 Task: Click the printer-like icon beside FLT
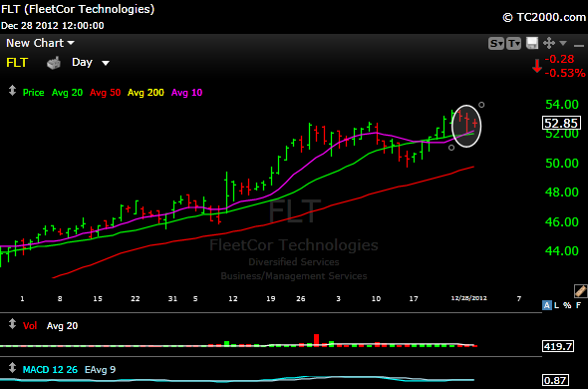54,63
